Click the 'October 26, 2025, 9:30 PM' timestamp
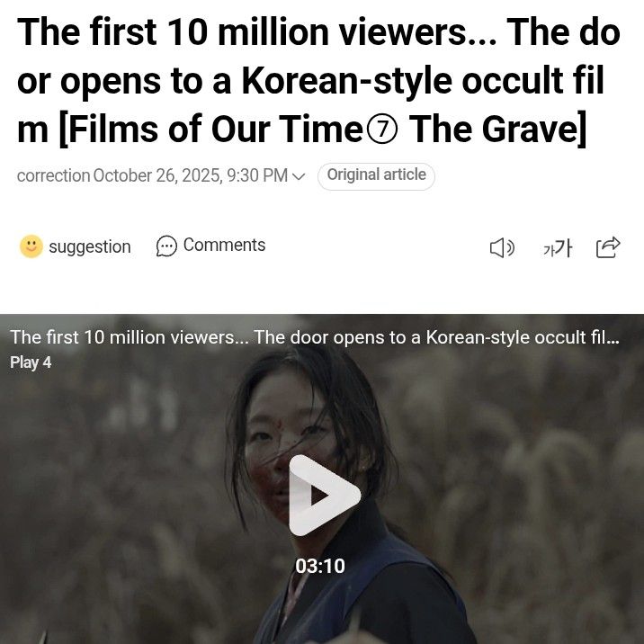Image resolution: width=644 pixels, height=644 pixels. pyautogui.click(x=190, y=175)
